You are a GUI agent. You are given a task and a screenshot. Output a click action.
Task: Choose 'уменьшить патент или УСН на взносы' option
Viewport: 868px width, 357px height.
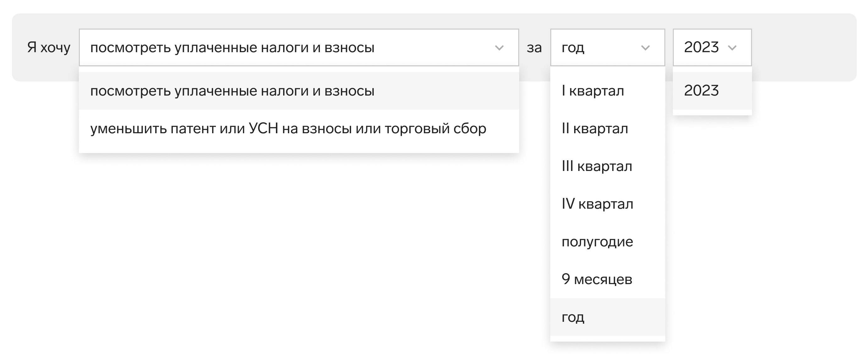(299, 129)
